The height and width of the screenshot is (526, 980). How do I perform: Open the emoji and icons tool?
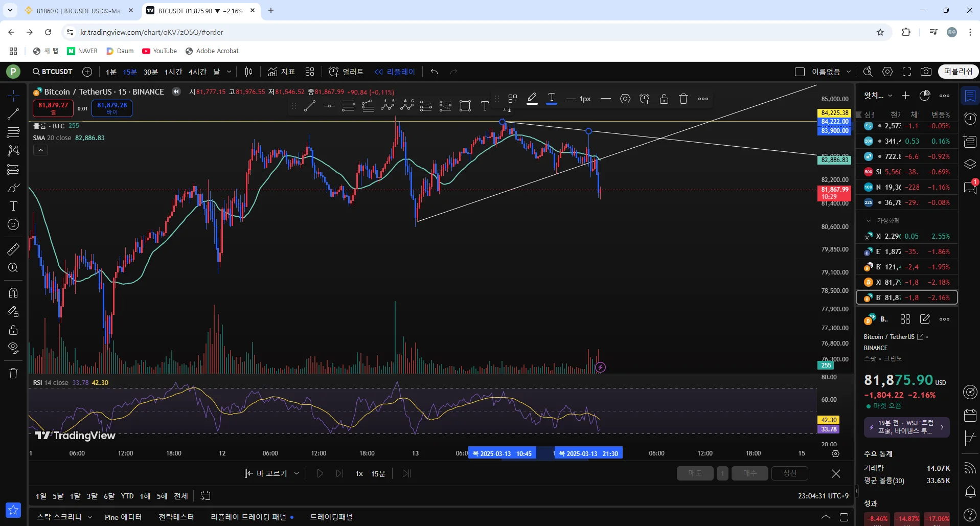(x=13, y=224)
